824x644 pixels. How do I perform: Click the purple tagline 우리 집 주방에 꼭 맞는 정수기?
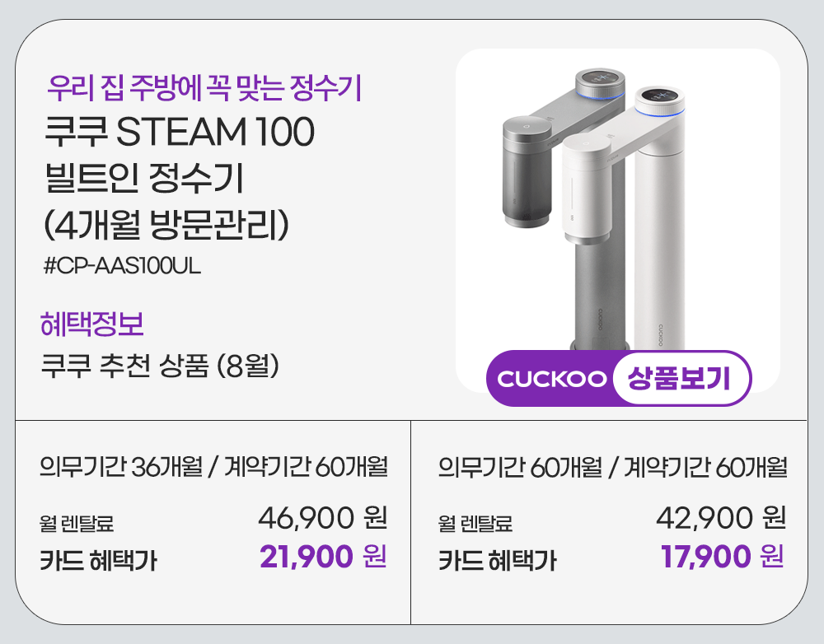[205, 86]
